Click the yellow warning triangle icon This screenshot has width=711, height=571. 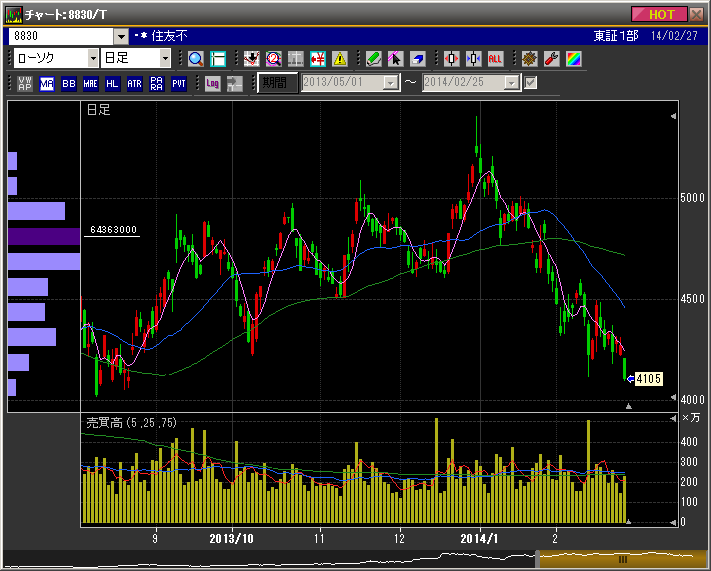pyautogui.click(x=339, y=59)
